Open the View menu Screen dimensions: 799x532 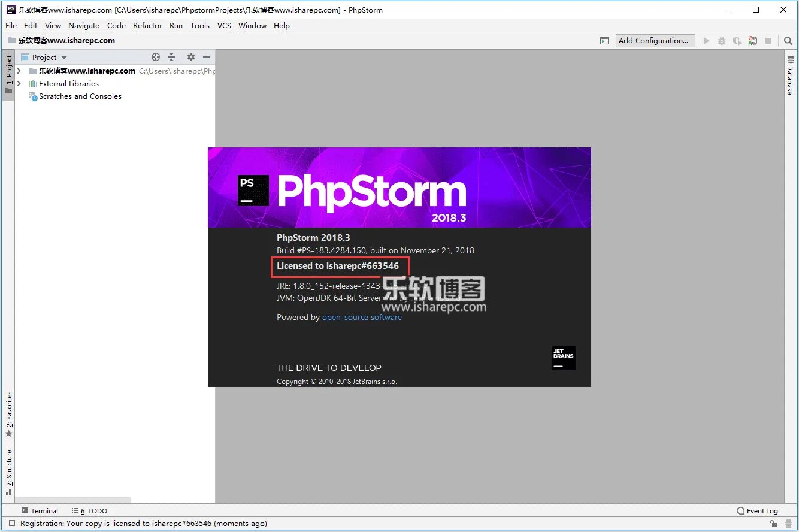coord(53,25)
